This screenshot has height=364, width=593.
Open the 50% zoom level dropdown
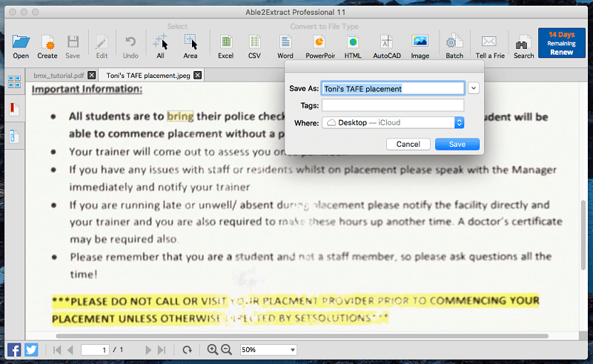[268, 350]
